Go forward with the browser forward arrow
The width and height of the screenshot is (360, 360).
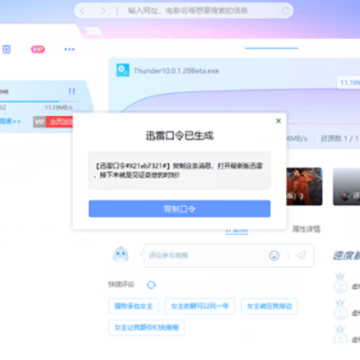pyautogui.click(x=103, y=11)
